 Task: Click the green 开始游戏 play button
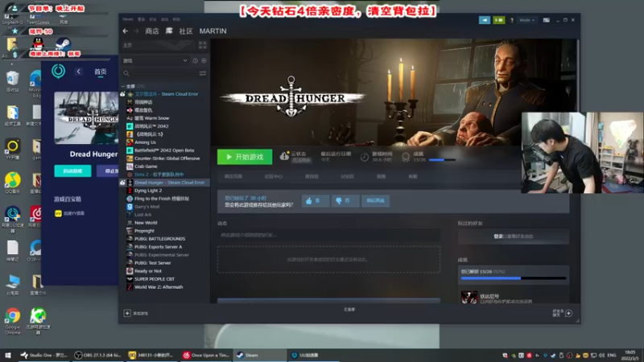(x=245, y=157)
